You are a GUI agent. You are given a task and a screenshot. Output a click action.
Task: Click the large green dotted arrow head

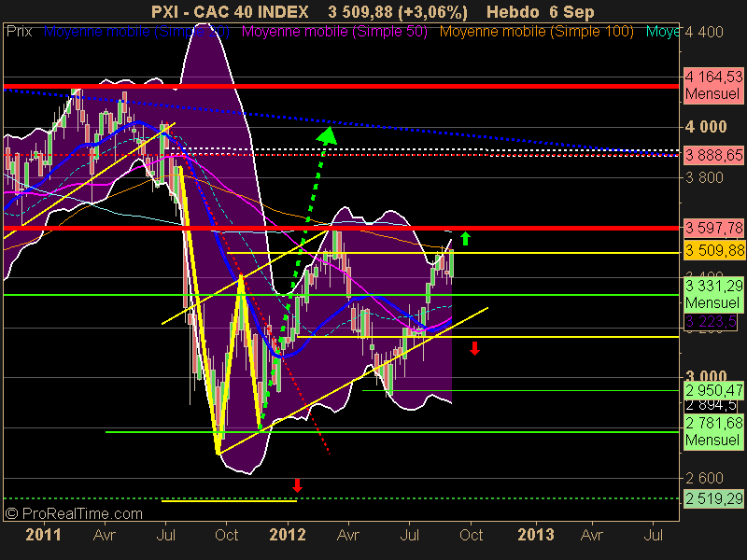(327, 136)
